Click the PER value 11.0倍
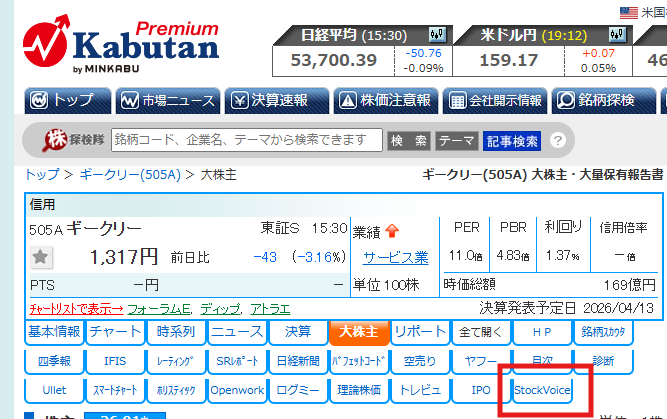The image size is (667, 419). (465, 256)
